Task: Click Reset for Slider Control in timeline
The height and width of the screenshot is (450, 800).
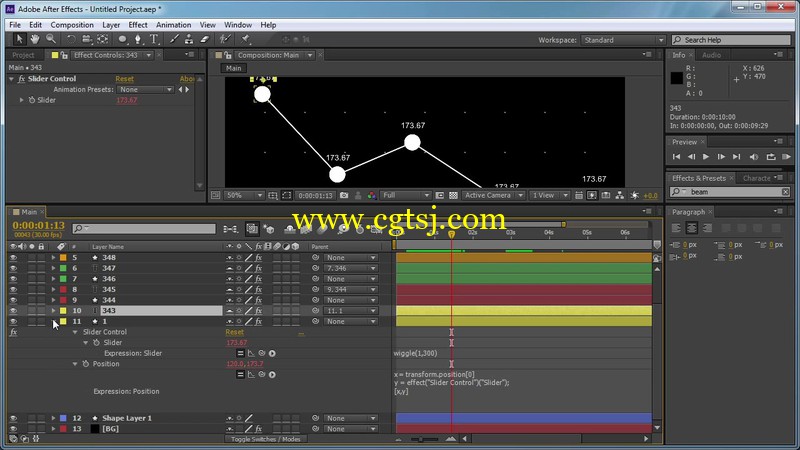Action: tap(235, 332)
